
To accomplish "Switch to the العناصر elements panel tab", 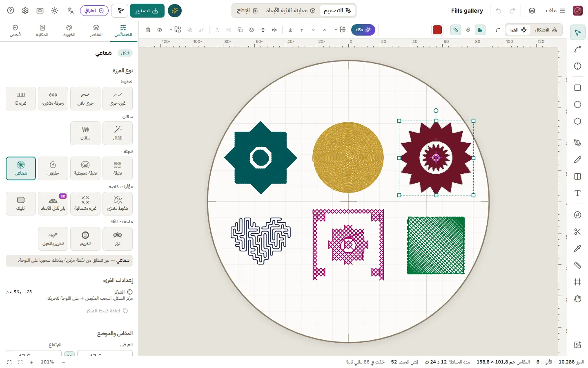I will [x=96, y=31].
